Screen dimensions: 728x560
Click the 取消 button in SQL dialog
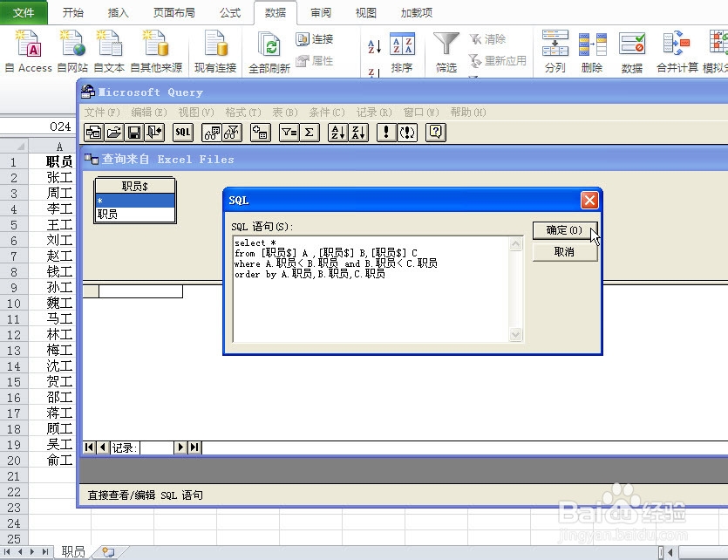coord(565,252)
